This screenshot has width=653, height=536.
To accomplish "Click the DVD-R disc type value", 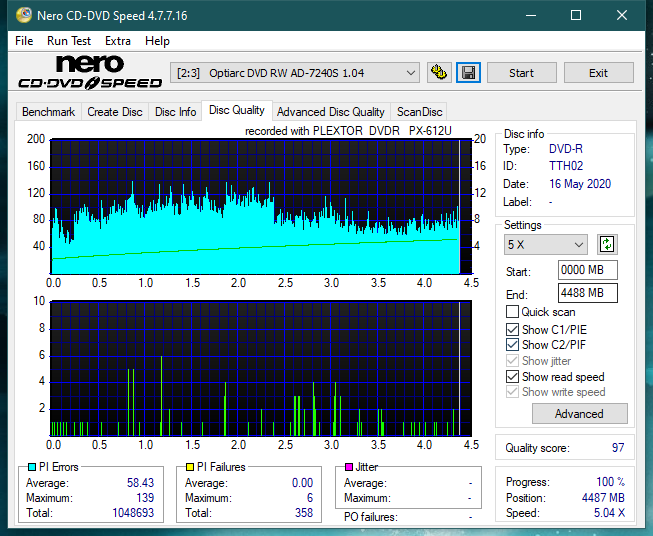I will point(566,149).
